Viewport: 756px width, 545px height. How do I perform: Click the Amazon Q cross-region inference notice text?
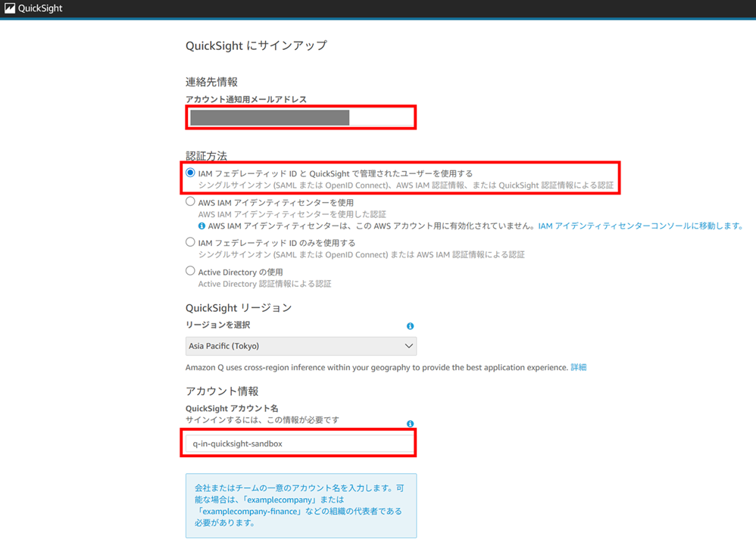377,367
